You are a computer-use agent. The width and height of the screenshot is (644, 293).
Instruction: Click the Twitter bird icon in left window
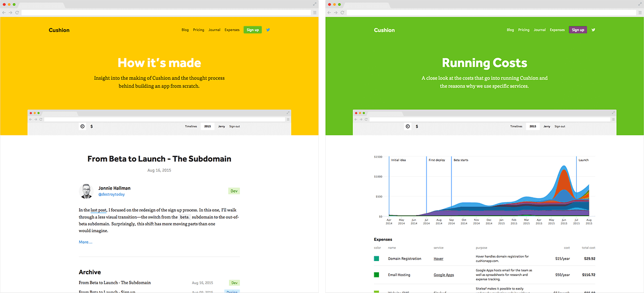coord(268,30)
